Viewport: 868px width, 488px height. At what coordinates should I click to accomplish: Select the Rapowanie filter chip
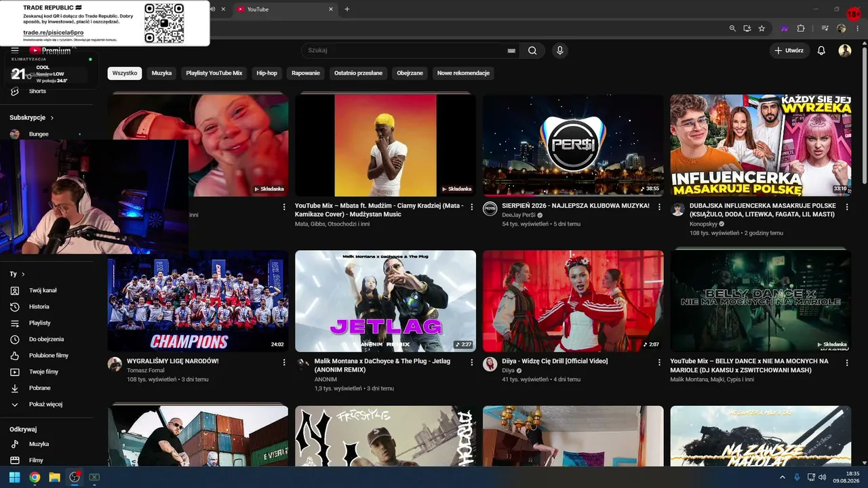coord(306,73)
